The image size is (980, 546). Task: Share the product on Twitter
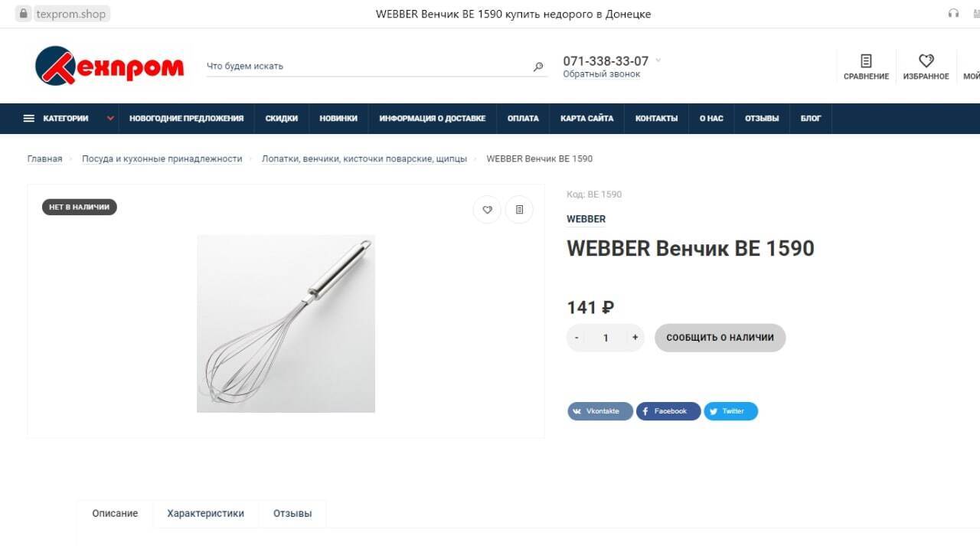tap(731, 411)
